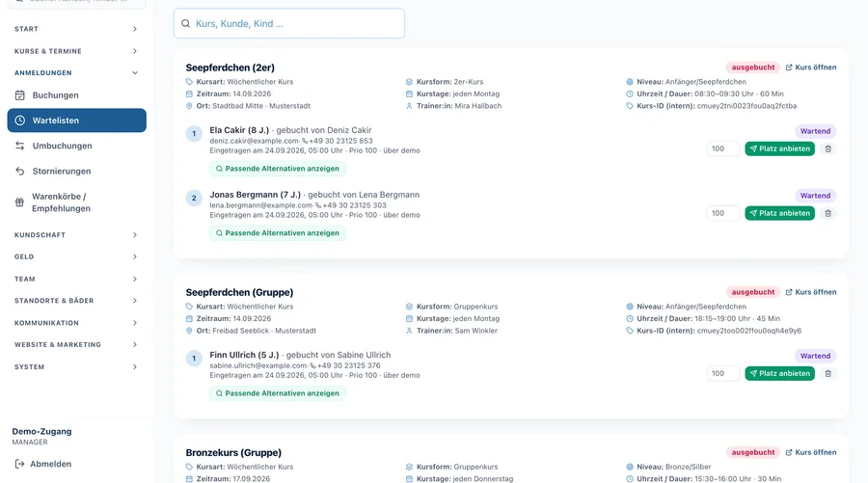Show matching alternatives for Finn Ullrich
Image resolution: width=868 pixels, height=483 pixels.
point(278,393)
